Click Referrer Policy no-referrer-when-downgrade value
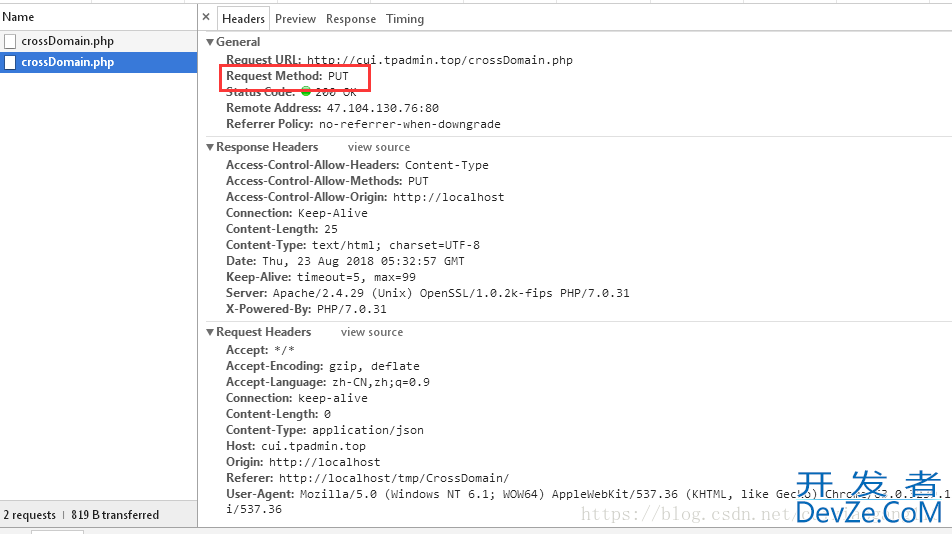 click(x=410, y=124)
